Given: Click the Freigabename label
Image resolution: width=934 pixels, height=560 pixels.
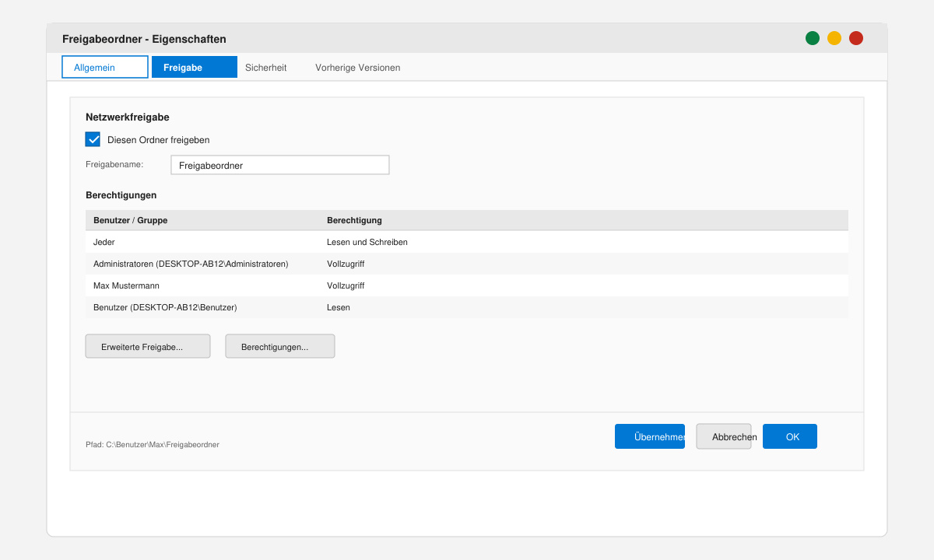Looking at the screenshot, I should click(114, 164).
